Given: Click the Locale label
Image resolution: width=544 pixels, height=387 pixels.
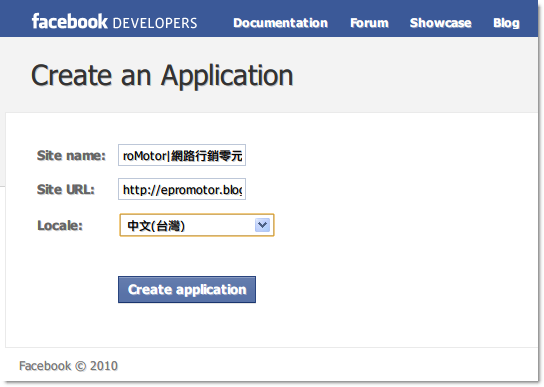Looking at the screenshot, I should [x=60, y=226].
